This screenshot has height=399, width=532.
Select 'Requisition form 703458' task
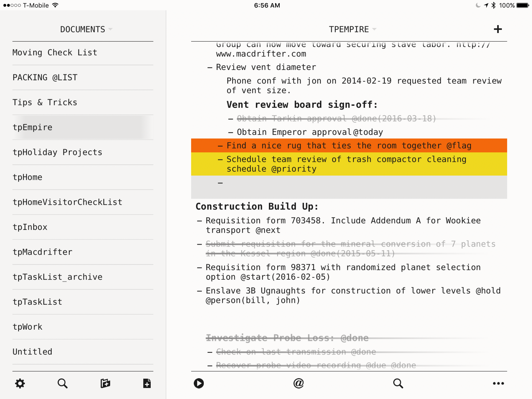coord(343,226)
